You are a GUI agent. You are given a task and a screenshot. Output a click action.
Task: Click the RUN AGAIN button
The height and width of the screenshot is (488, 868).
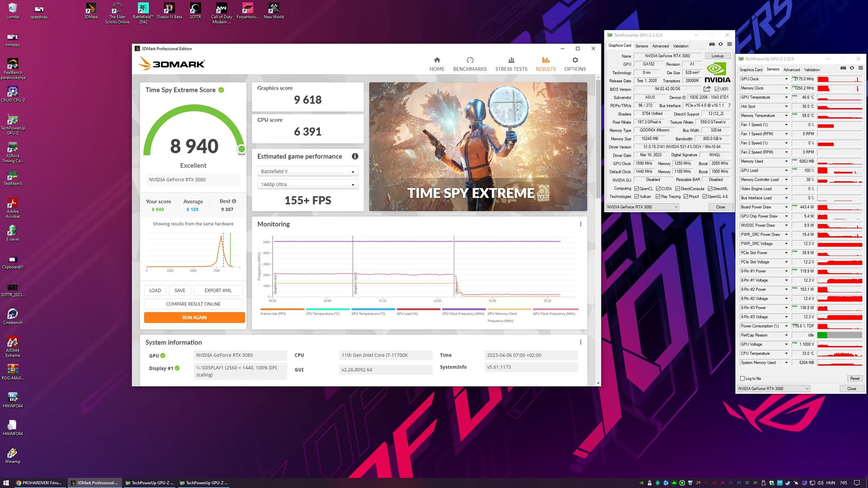click(194, 318)
